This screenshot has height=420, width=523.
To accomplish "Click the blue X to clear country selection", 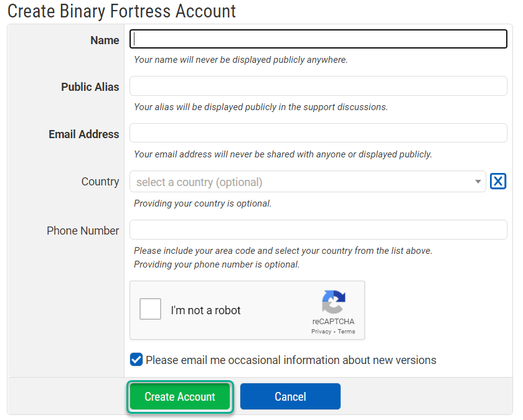I will tap(497, 181).
